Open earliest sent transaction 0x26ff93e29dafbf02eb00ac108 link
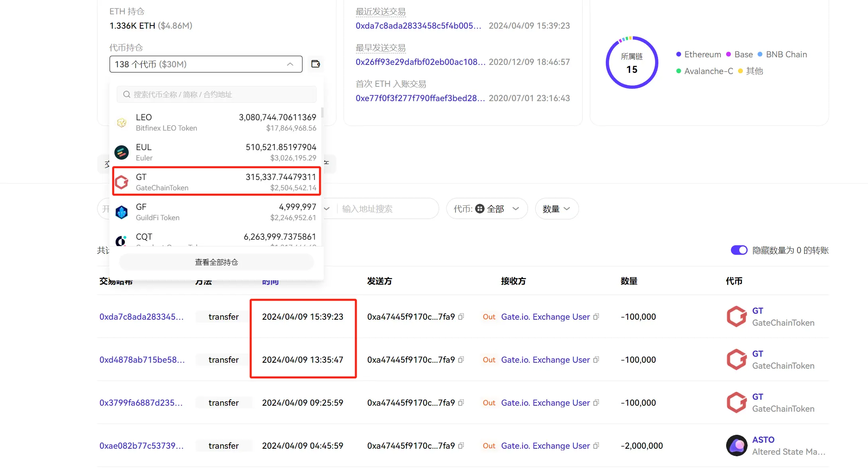 420,62
